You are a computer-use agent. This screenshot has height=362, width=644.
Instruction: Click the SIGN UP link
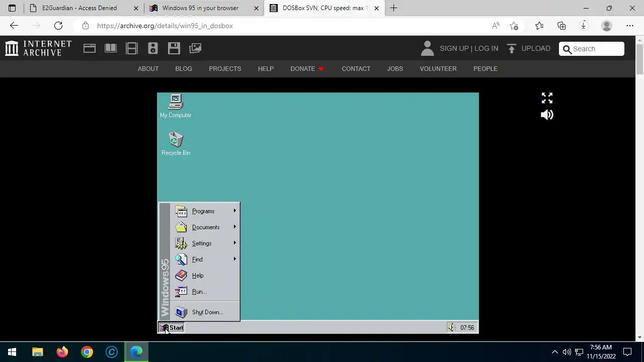click(454, 48)
